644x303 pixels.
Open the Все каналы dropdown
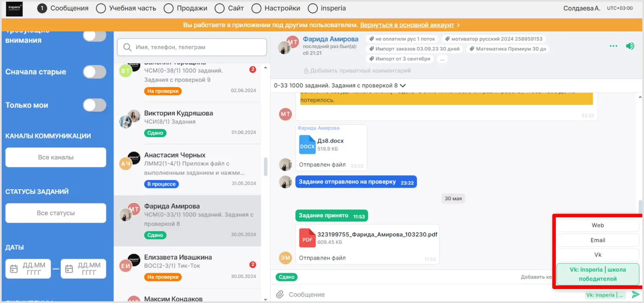56,157
